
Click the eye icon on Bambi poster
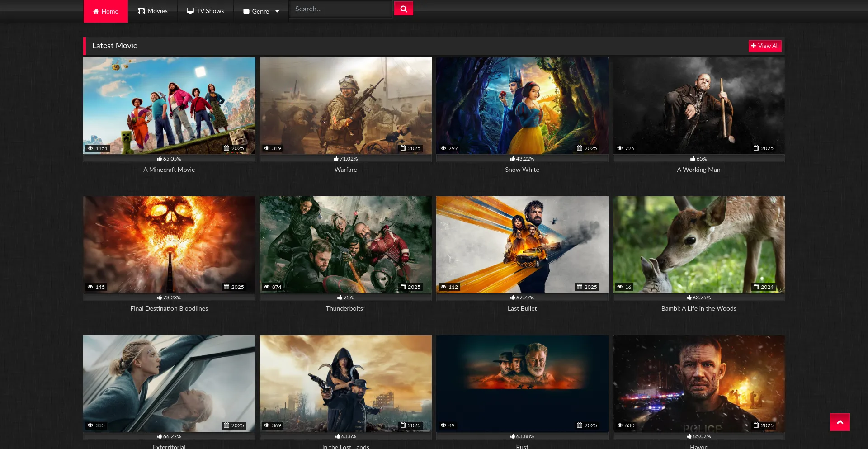620,287
